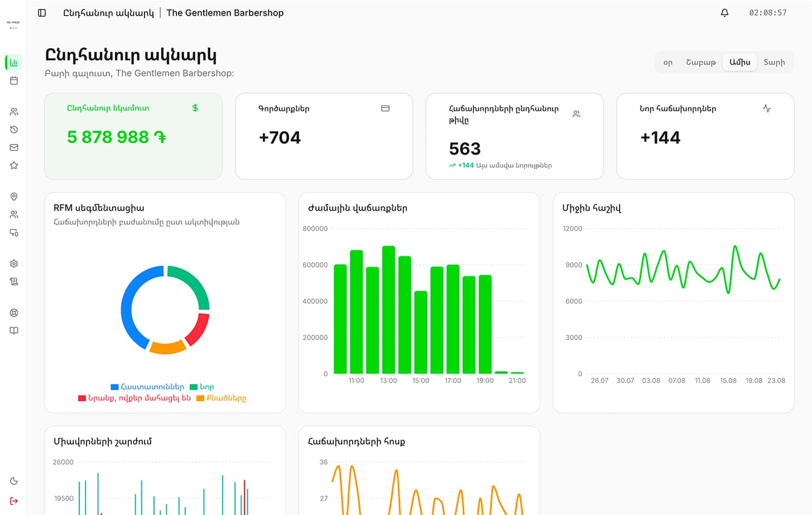The height and width of the screenshot is (515, 812).
Task: Open the mail envelope icon in sidebar
Action: (x=14, y=147)
